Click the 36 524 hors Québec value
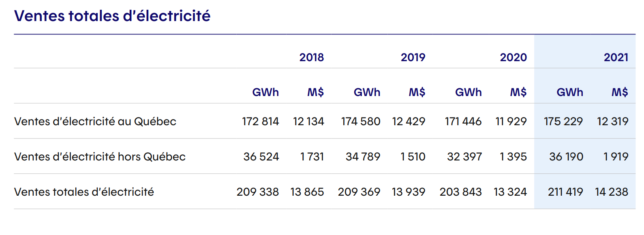This screenshot has height=235, width=644. pos(261,157)
